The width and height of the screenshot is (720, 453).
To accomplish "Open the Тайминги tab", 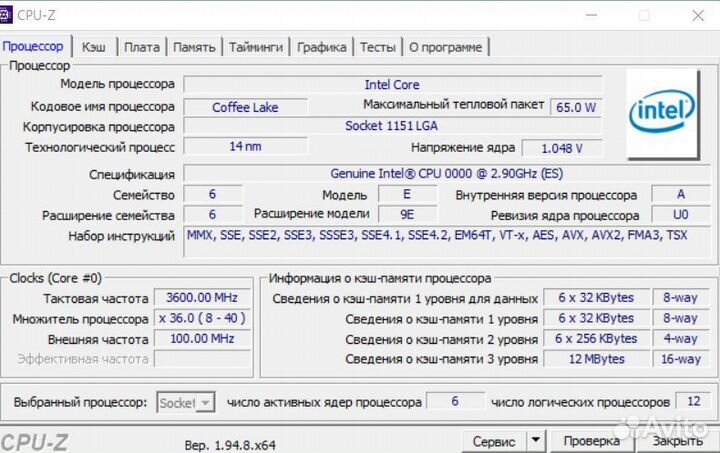I will (256, 47).
